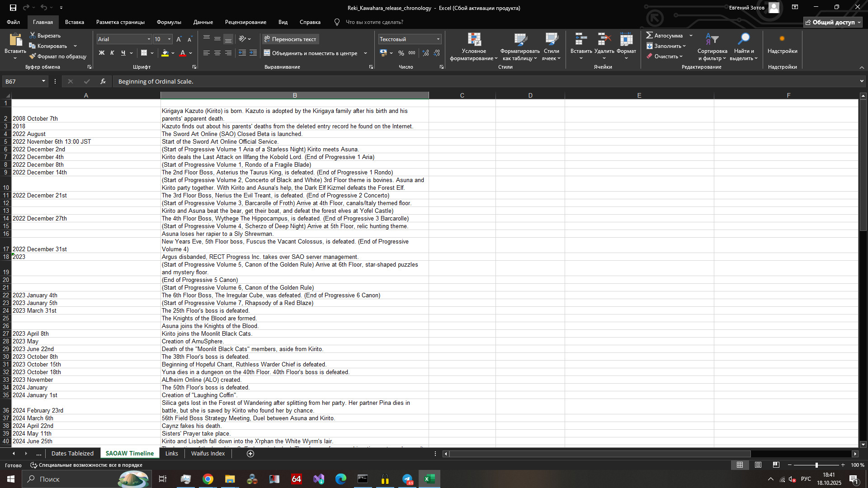The width and height of the screenshot is (868, 488).
Task: Open the Arial font name dropdown
Action: (x=149, y=39)
